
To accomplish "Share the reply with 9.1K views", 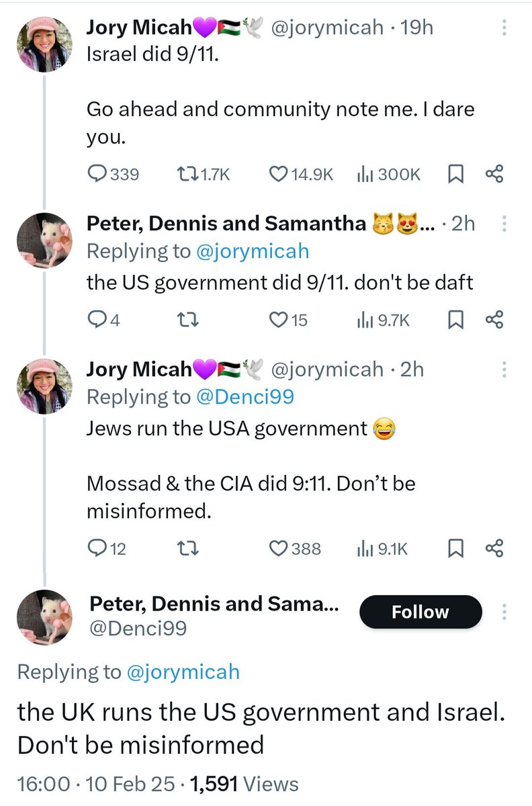I will pos(494,549).
